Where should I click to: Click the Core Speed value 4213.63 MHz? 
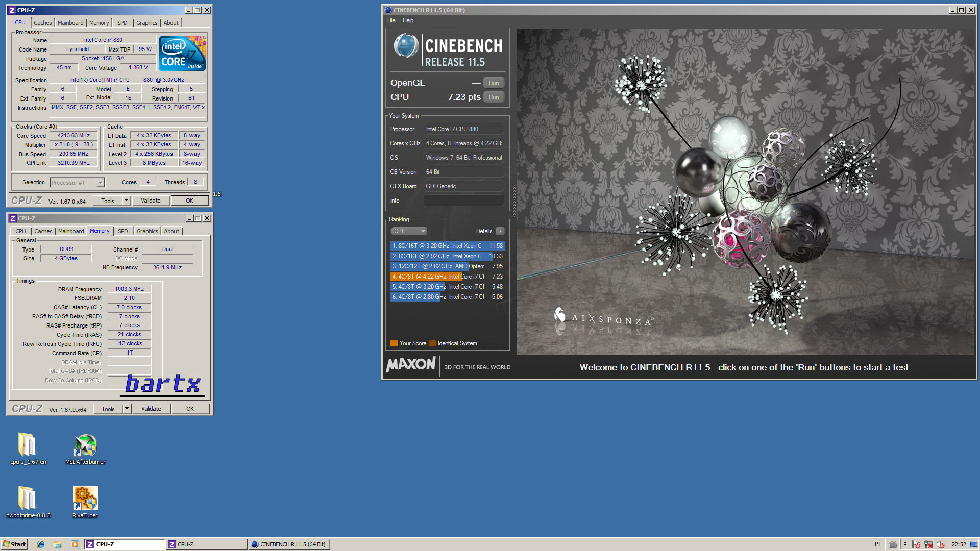74,136
